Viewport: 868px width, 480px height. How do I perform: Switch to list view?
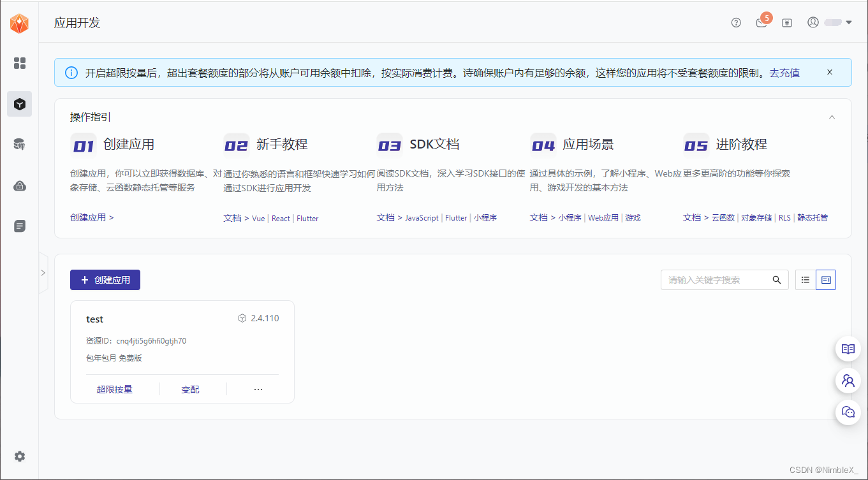(x=805, y=280)
